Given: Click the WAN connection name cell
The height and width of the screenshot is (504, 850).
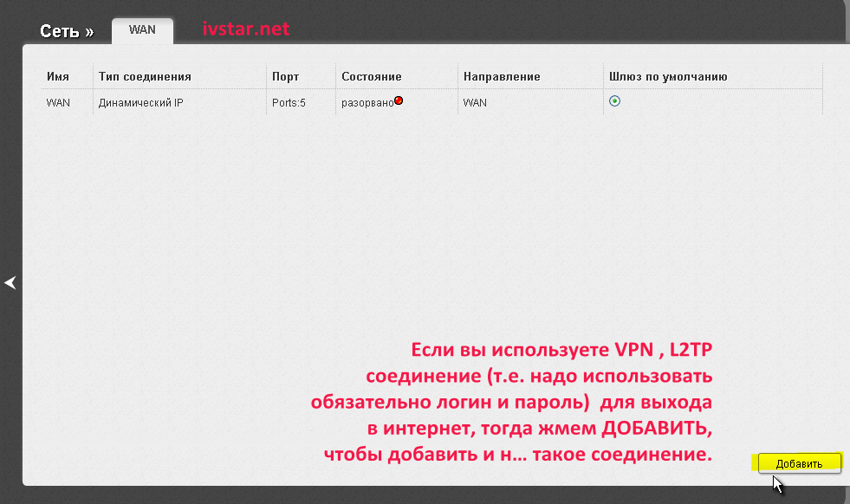Looking at the screenshot, I should pos(58,102).
